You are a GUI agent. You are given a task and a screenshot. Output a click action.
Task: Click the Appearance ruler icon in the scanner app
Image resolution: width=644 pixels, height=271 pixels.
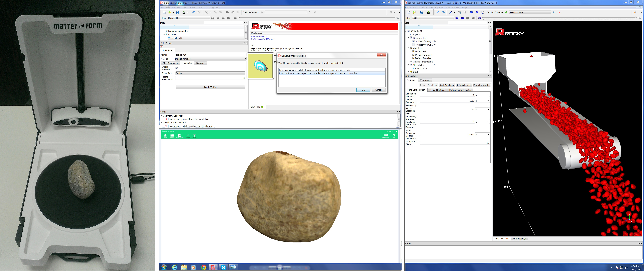pos(385,136)
